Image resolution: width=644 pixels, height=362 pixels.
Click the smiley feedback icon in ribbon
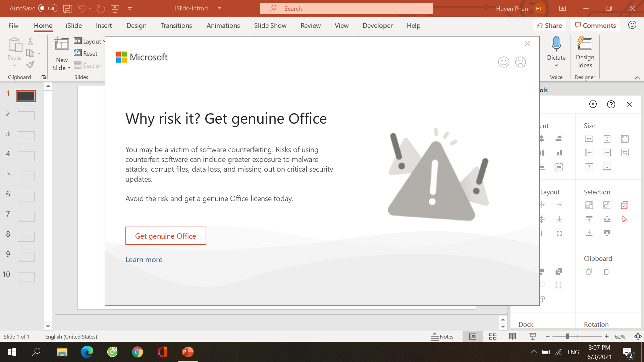(x=632, y=25)
